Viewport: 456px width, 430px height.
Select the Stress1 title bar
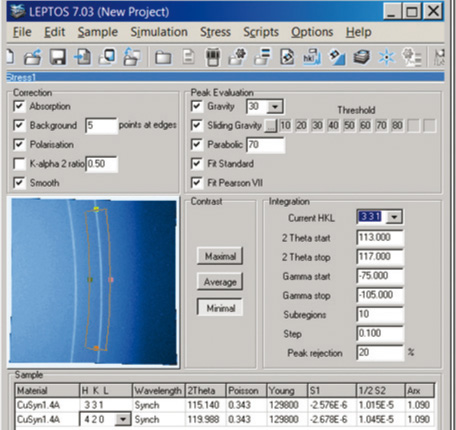225,77
